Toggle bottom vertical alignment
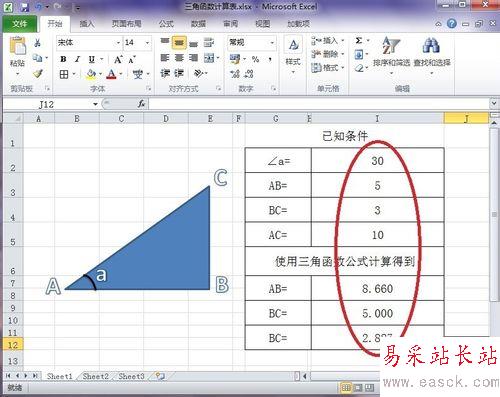This screenshot has height=397, width=500. (194, 43)
